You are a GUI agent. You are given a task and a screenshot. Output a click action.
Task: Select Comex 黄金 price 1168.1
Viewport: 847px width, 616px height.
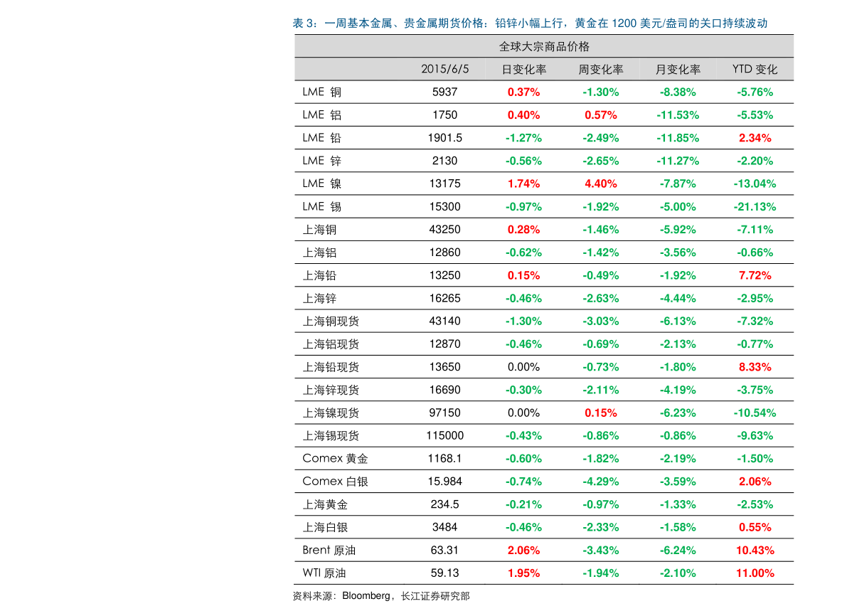(444, 459)
